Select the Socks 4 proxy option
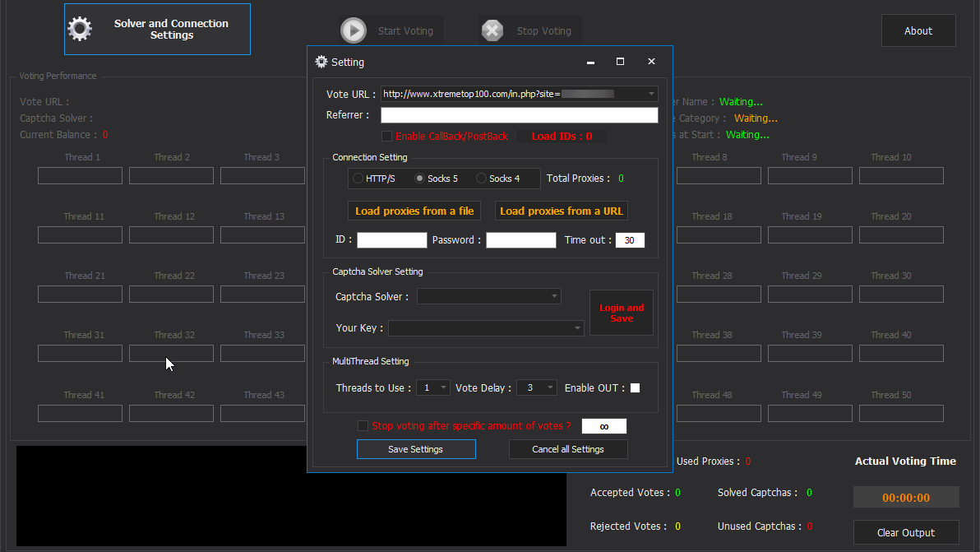The height and width of the screenshot is (552, 980). click(481, 179)
